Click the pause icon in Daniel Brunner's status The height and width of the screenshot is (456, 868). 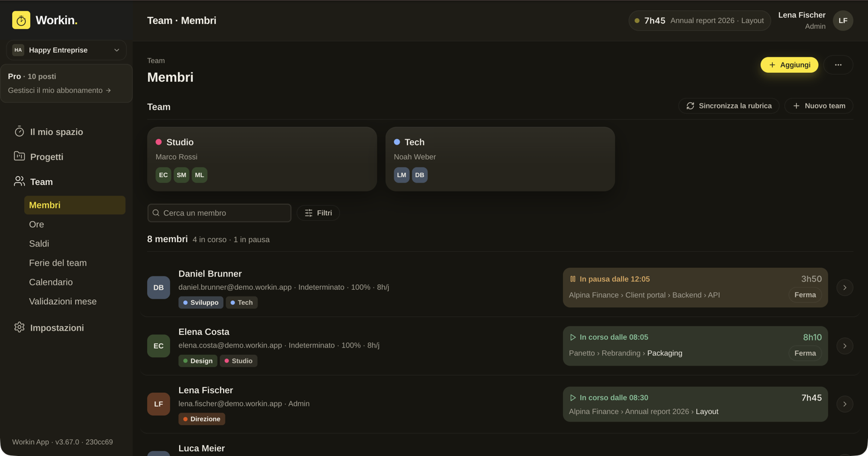click(573, 279)
